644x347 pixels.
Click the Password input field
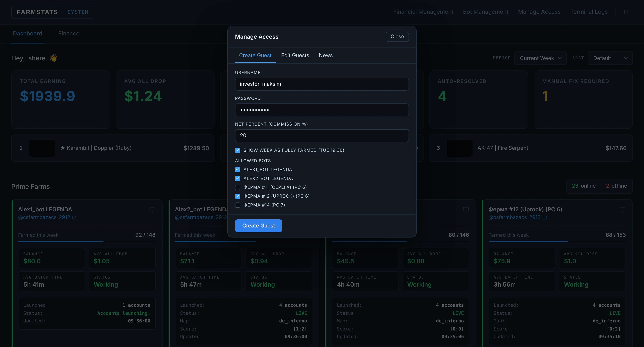coord(322,110)
